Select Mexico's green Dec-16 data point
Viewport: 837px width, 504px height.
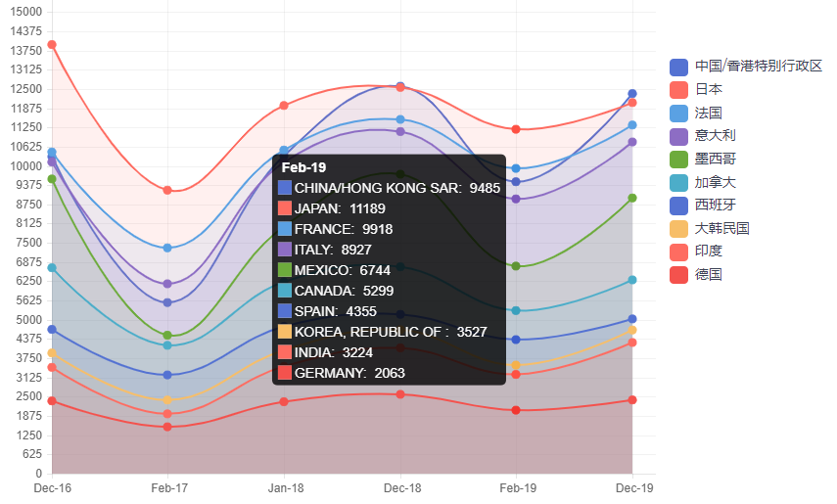(52, 179)
